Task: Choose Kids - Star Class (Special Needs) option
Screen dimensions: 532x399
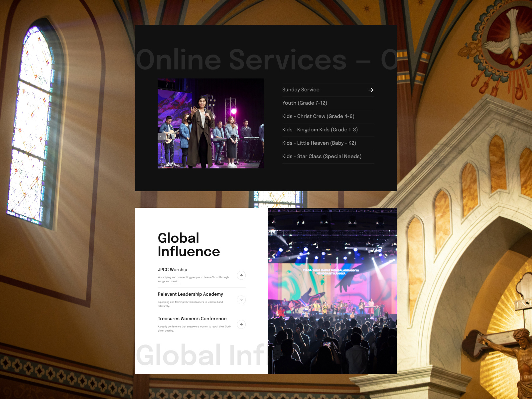Action: [x=322, y=156]
